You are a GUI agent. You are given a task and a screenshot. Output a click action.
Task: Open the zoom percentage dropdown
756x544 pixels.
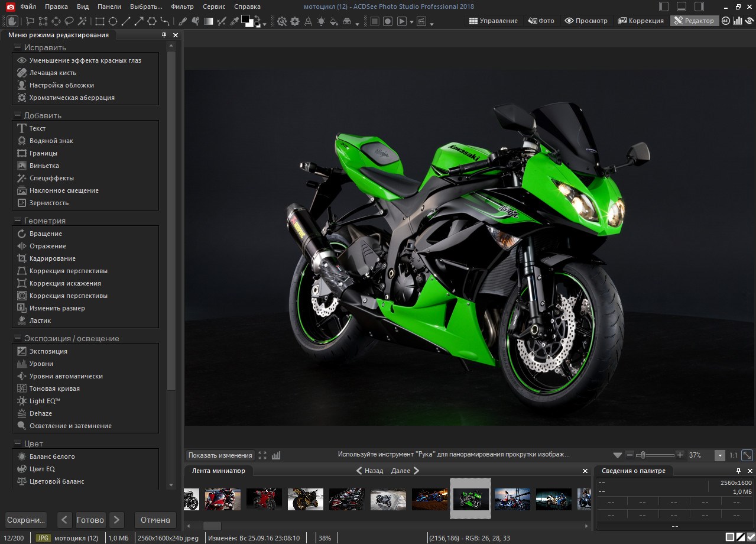(x=719, y=455)
